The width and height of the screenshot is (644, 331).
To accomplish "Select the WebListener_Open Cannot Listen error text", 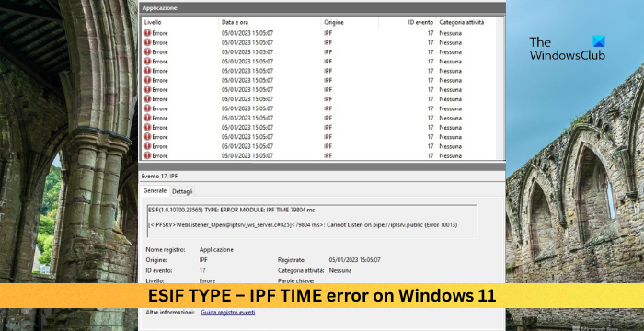I will [303, 224].
